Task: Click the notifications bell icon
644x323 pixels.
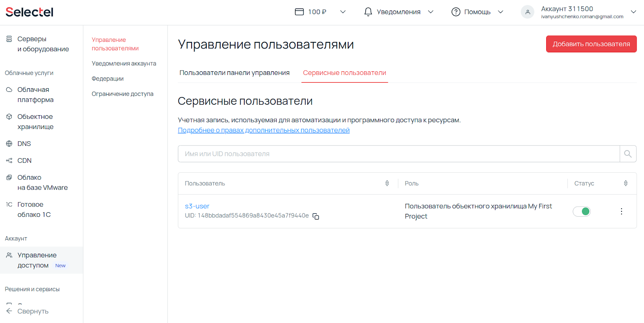Action: pyautogui.click(x=368, y=12)
